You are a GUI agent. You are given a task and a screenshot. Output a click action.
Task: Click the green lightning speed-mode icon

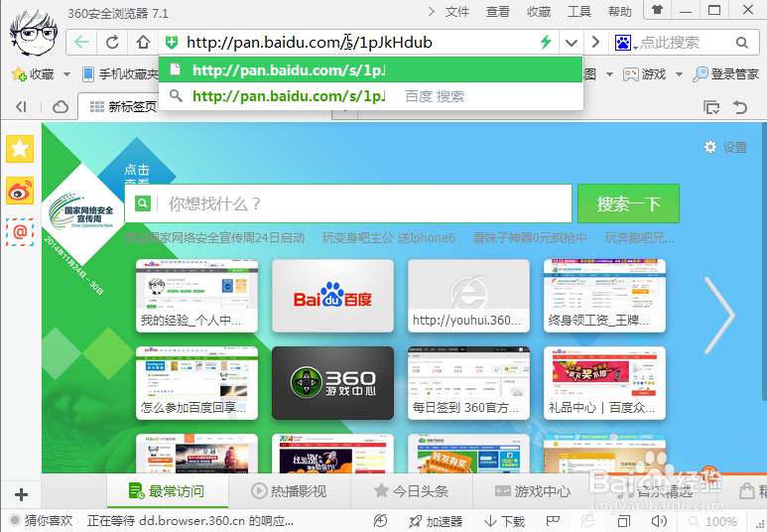coord(546,42)
